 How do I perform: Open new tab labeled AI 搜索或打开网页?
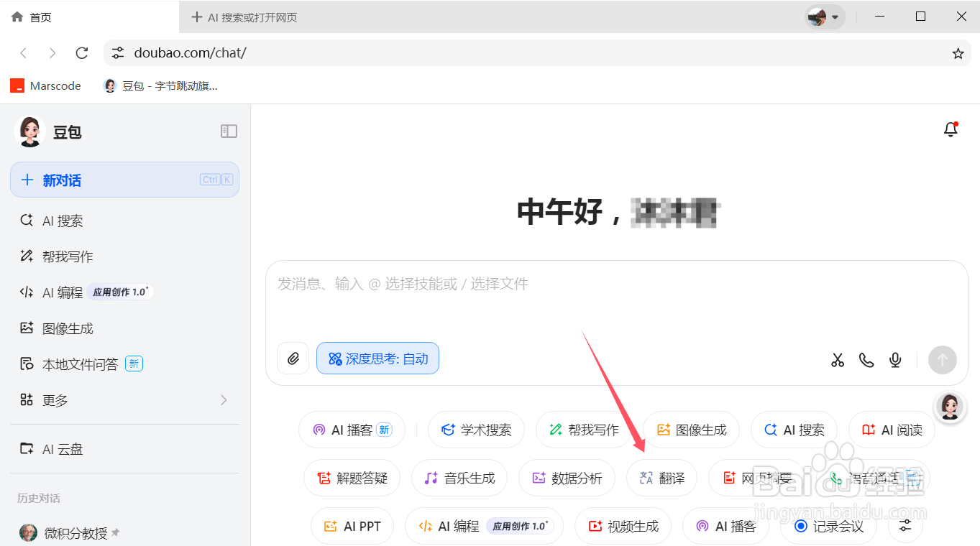click(x=244, y=17)
